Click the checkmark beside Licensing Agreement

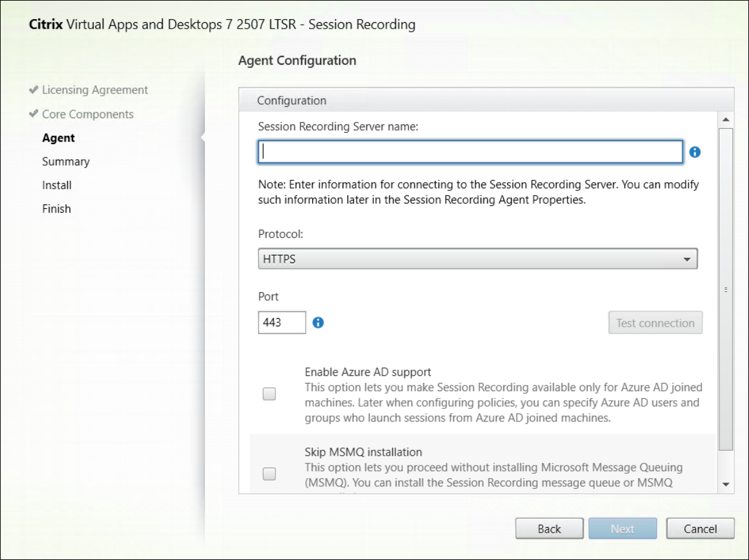34,90
